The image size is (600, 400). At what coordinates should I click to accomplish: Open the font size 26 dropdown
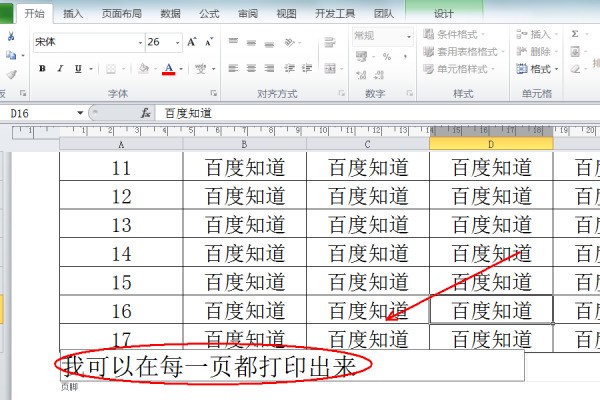[178, 42]
